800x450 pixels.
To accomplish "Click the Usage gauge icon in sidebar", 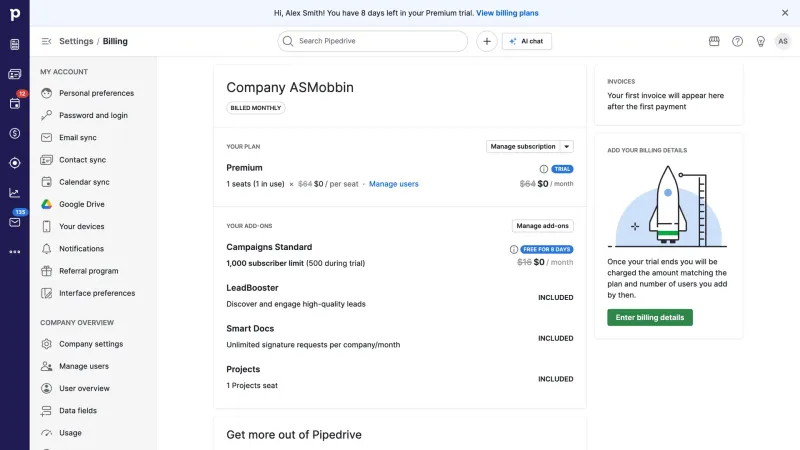I will (46, 433).
